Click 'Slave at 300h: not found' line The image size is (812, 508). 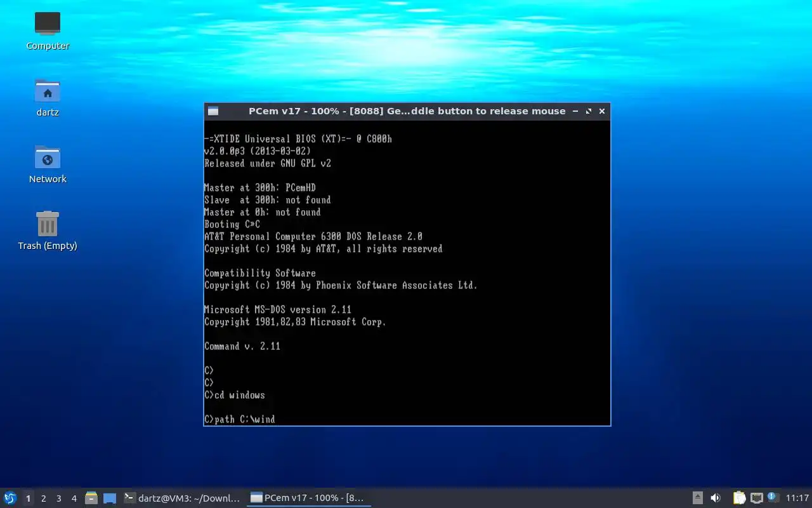tap(268, 200)
